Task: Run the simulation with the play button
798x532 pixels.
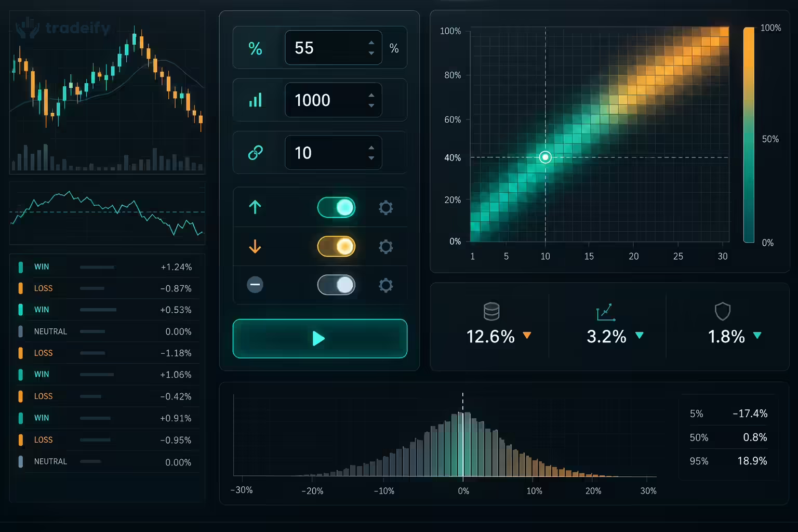Action: [320, 339]
